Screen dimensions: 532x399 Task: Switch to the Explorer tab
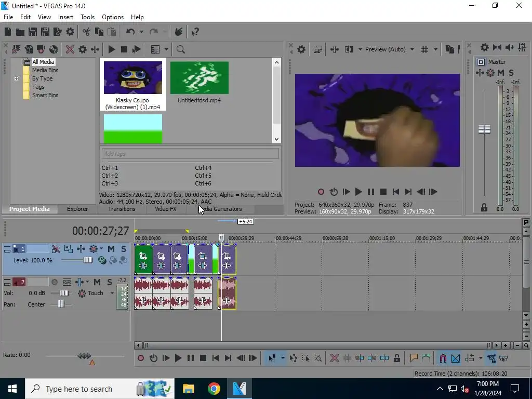pos(77,209)
